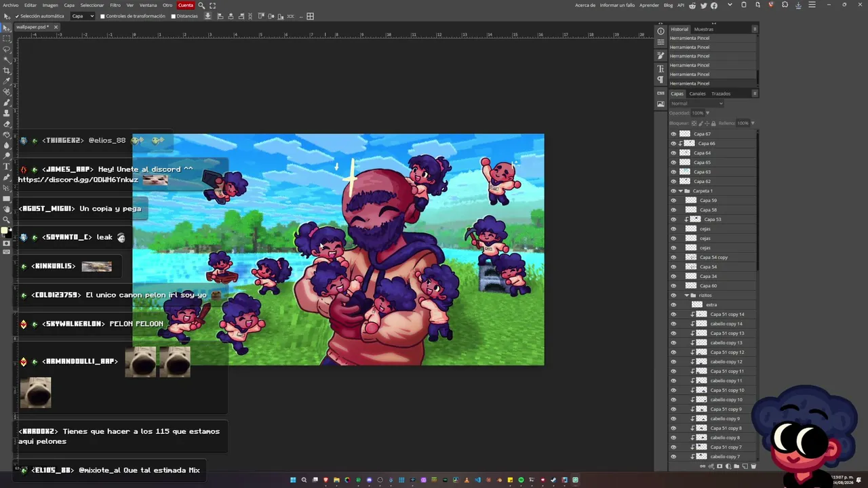Enable the Controles de transformación checkbox
Viewport: 868px width, 488px height.
click(x=102, y=16)
